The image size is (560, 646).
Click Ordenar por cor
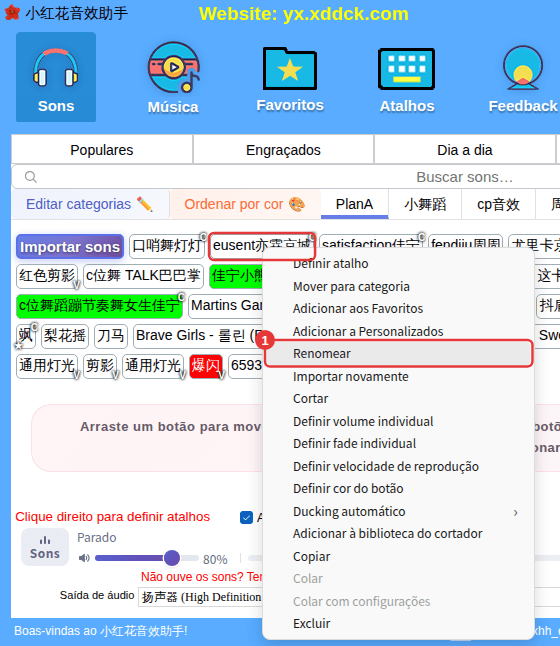245,204
